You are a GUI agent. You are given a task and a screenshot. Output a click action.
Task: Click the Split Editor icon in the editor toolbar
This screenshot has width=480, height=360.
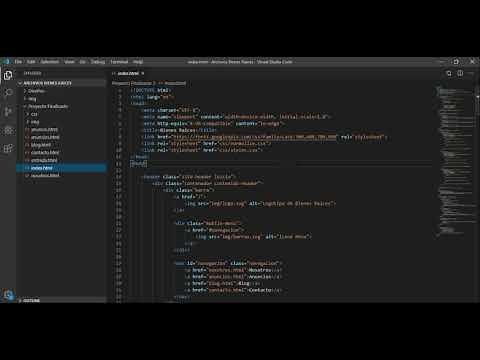[460, 73]
